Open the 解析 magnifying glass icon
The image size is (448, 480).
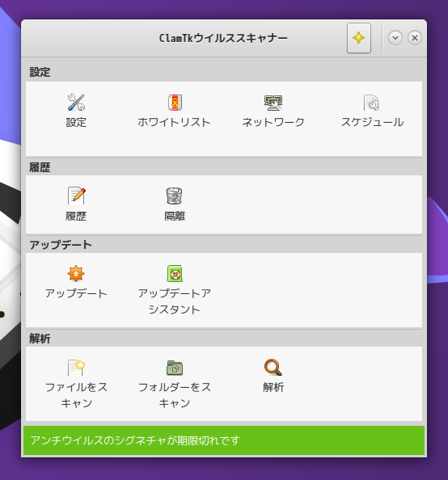click(x=273, y=368)
